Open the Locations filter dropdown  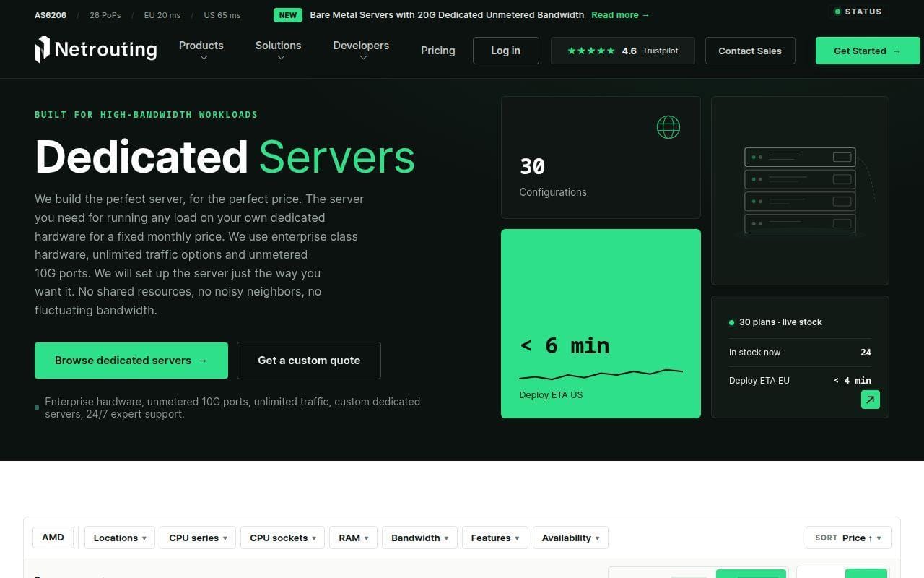[120, 538]
